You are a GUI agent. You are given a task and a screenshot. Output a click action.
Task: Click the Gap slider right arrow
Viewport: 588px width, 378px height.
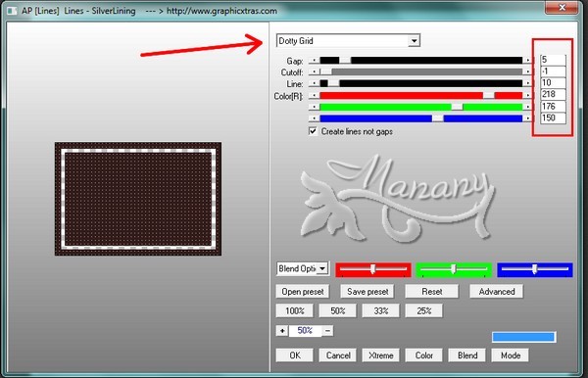coord(527,61)
